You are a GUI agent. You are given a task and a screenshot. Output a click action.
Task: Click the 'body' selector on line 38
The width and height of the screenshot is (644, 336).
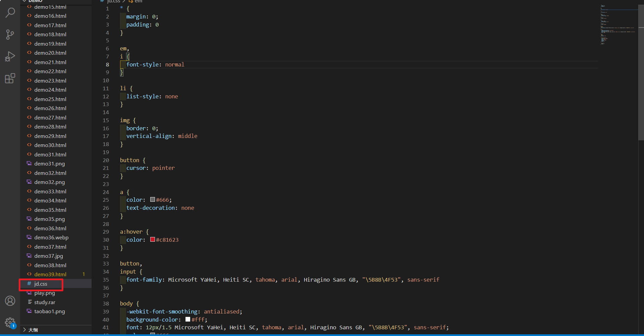click(x=126, y=303)
